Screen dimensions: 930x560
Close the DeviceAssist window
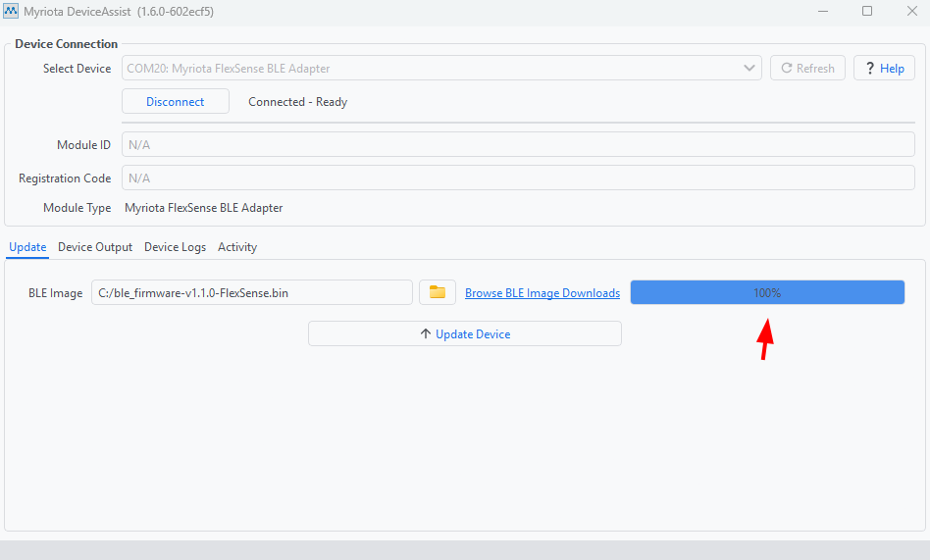[x=912, y=11]
